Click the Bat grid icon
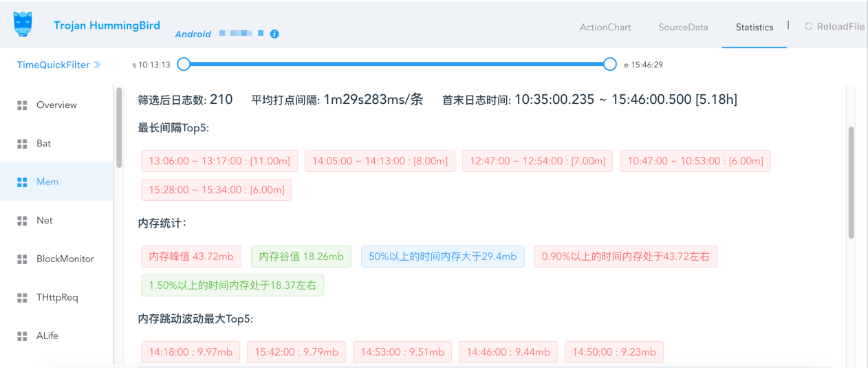The image size is (868, 368). pos(22,144)
